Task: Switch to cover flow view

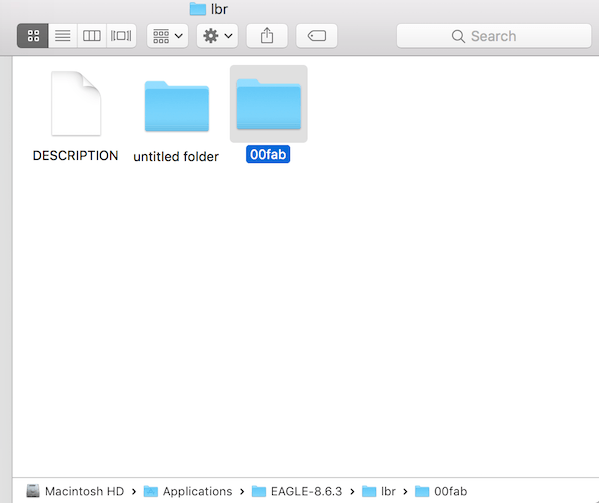Action: point(121,36)
